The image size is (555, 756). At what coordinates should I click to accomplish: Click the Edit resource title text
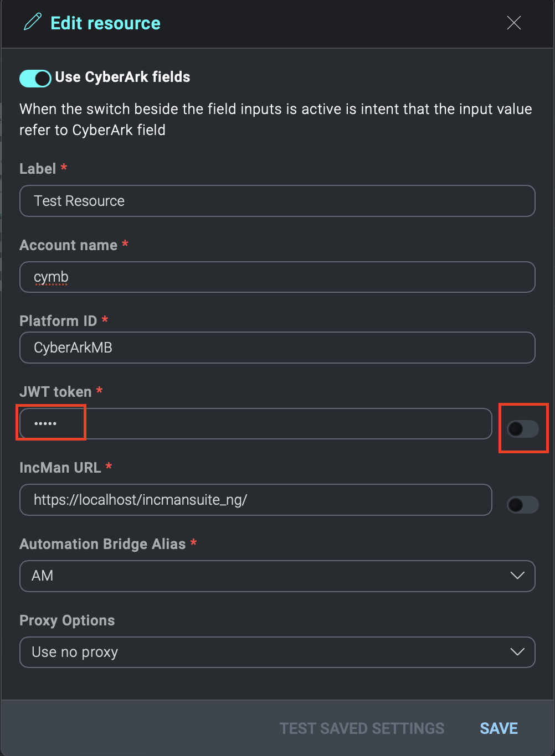pos(105,23)
